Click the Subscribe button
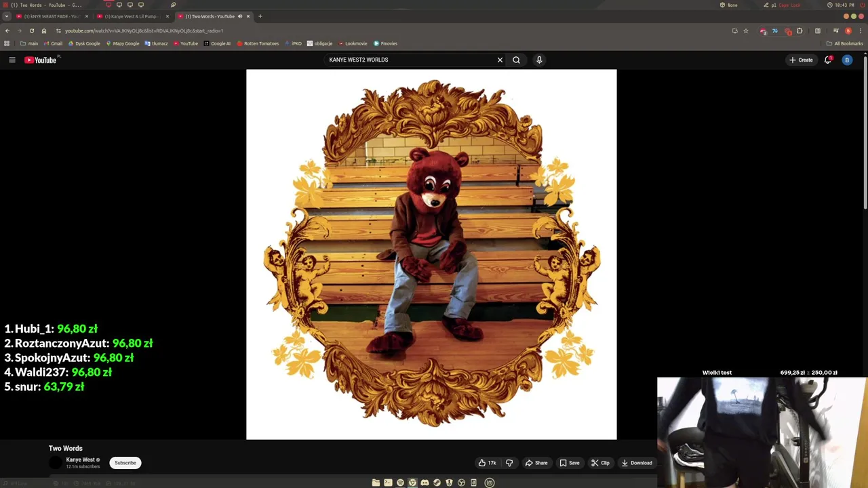This screenshot has height=488, width=868. (x=125, y=463)
